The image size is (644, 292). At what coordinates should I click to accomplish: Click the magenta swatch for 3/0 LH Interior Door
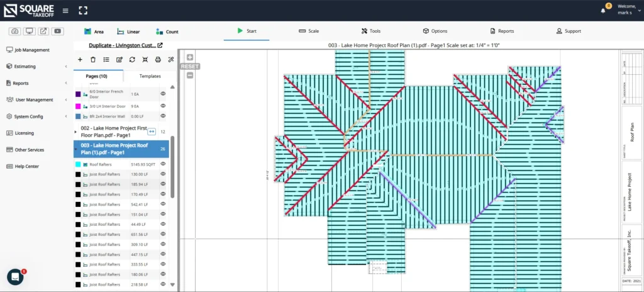click(x=78, y=106)
